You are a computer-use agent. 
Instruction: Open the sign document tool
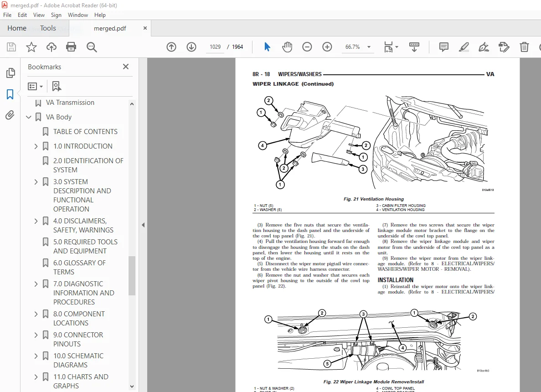pos(484,47)
